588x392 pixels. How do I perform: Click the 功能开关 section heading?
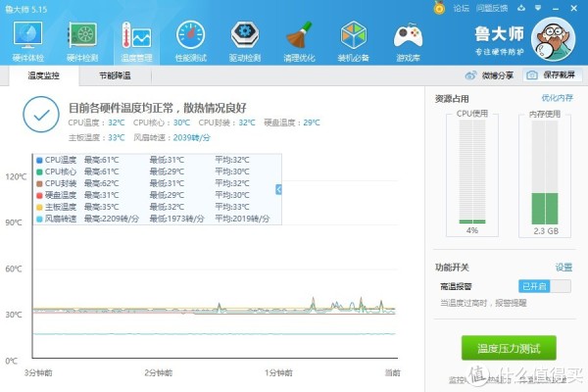(x=452, y=268)
